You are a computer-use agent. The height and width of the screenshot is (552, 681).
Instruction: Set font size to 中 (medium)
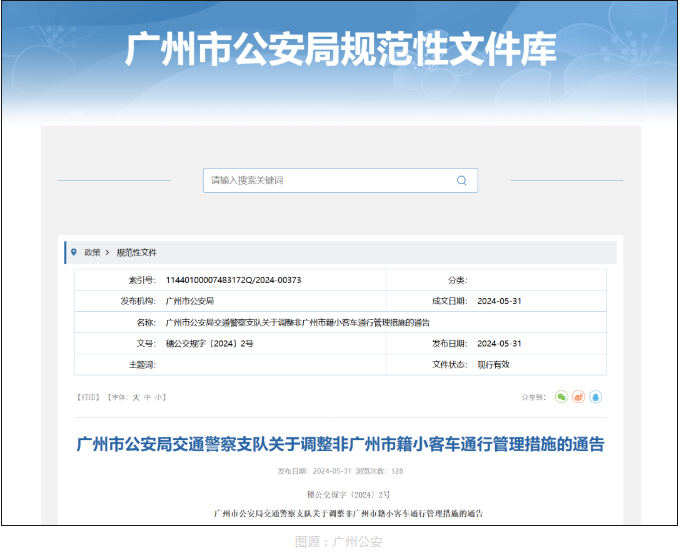coord(148,397)
